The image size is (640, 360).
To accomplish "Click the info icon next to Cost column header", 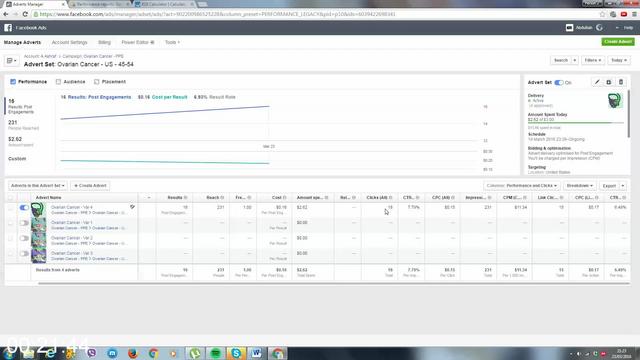I will coord(284,198).
